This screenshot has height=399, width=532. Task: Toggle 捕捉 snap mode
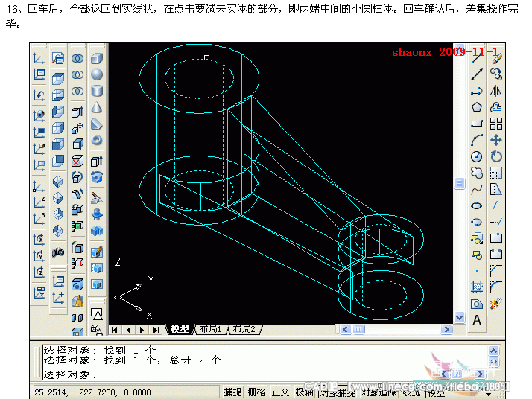(x=233, y=392)
